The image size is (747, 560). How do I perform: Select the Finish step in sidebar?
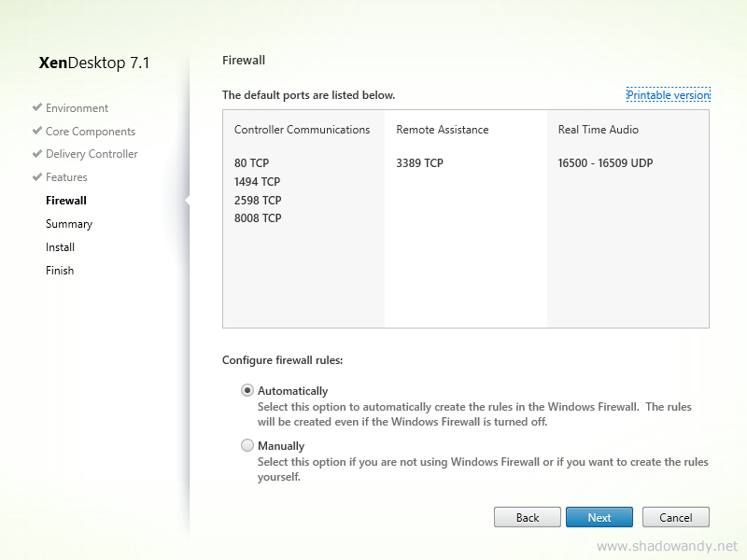pos(60,271)
